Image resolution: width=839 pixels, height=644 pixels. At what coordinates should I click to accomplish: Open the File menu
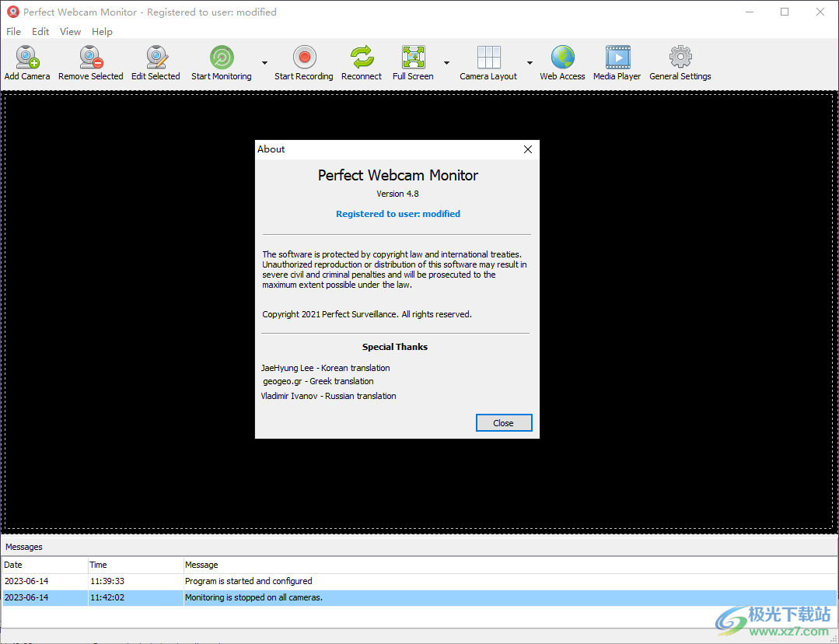[x=13, y=32]
